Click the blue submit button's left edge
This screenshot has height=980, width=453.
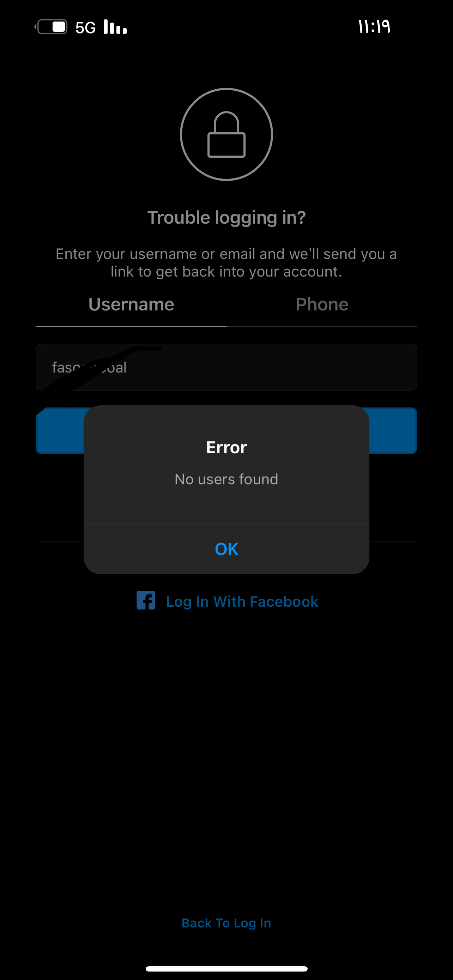tap(60, 431)
